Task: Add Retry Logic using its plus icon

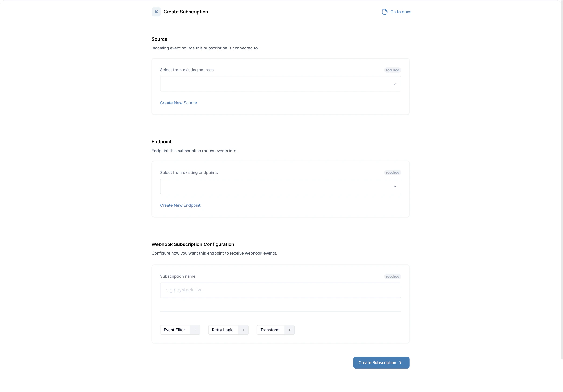Action: [x=243, y=330]
